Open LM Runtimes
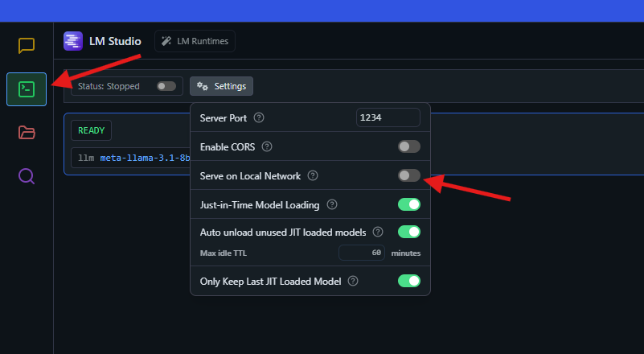Image resolution: width=644 pixels, height=354 pixels. click(195, 41)
